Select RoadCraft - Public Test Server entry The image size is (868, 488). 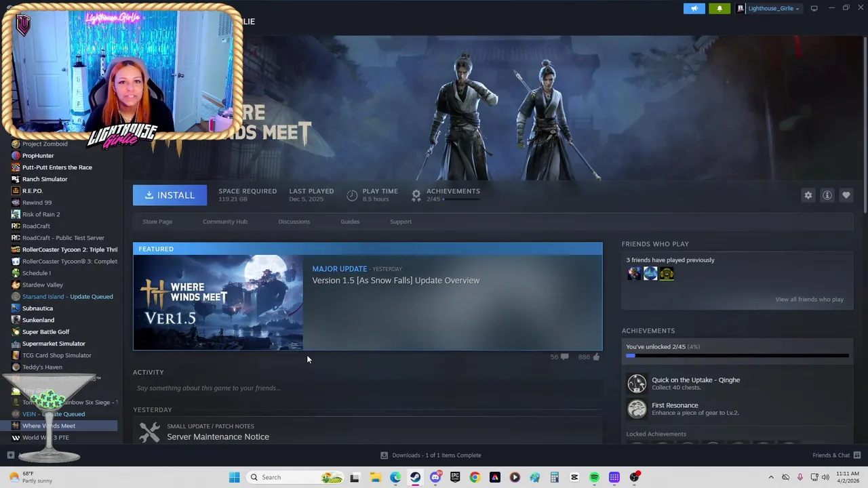pyautogui.click(x=64, y=238)
